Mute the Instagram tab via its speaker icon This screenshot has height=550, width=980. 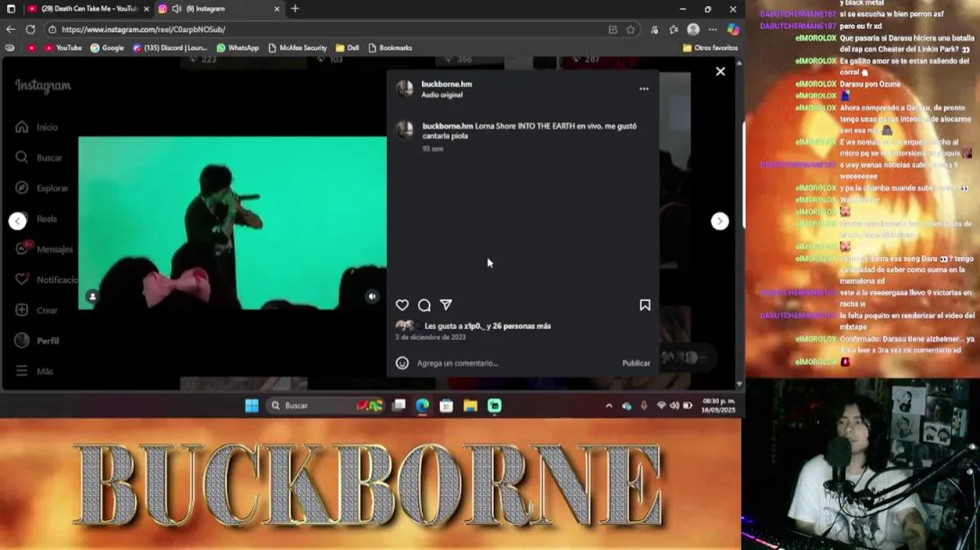click(176, 8)
